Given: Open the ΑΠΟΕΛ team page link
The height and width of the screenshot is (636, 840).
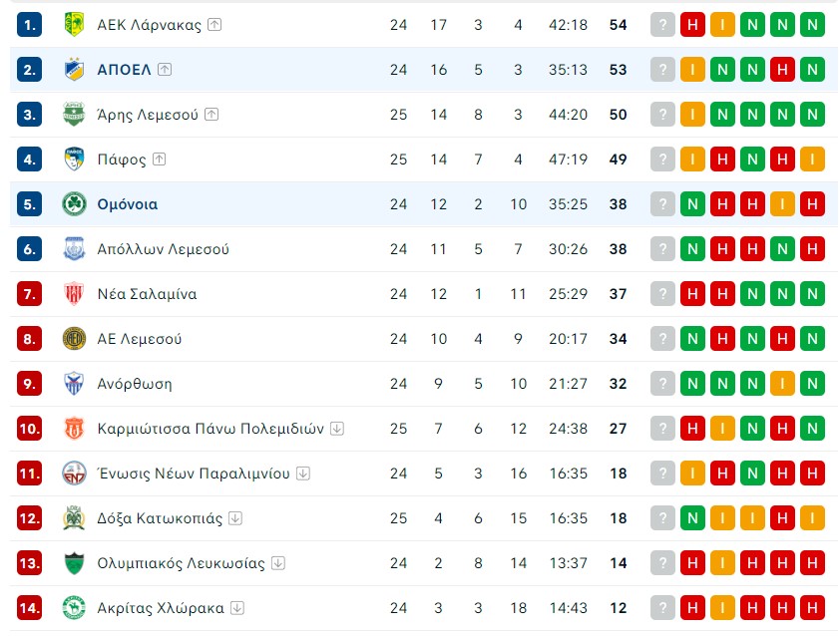Looking at the screenshot, I should point(124,70).
